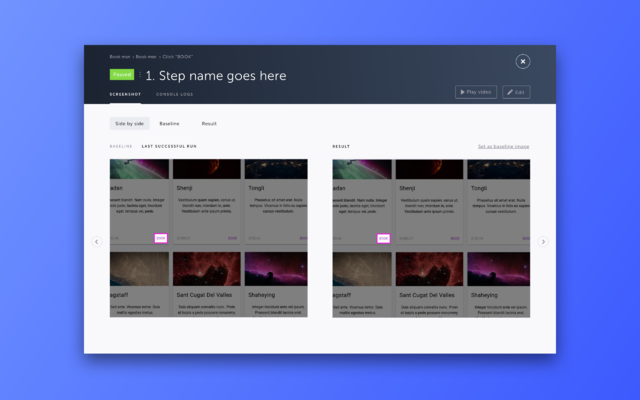Click Set as baseline image link
The width and height of the screenshot is (640, 400).
coord(503,146)
